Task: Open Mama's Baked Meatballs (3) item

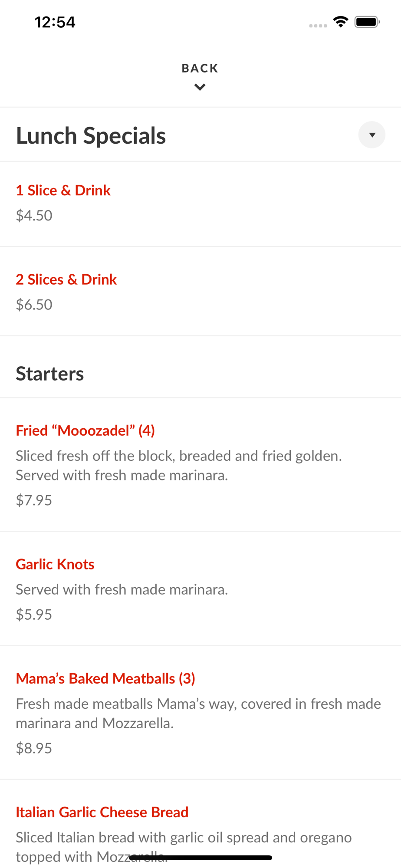Action: tap(105, 678)
